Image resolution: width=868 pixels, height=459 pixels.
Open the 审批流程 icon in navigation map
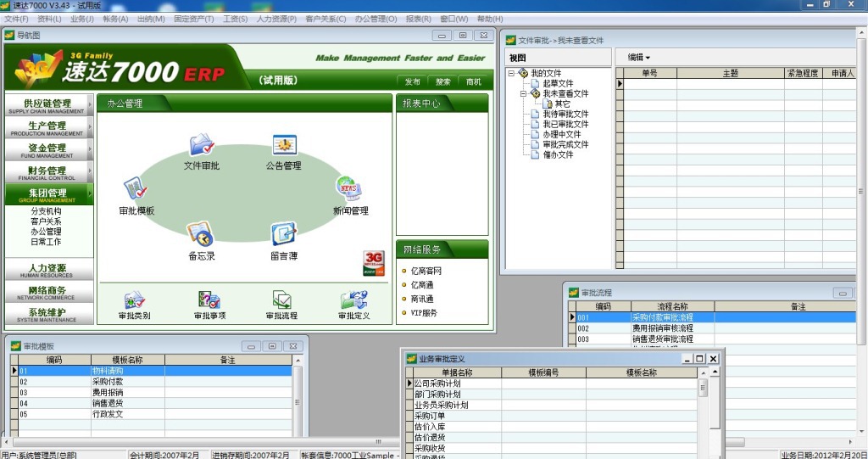[281, 300]
